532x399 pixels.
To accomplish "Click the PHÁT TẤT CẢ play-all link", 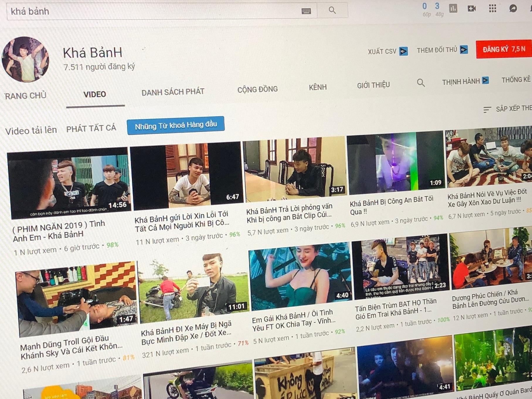I will pos(91,128).
